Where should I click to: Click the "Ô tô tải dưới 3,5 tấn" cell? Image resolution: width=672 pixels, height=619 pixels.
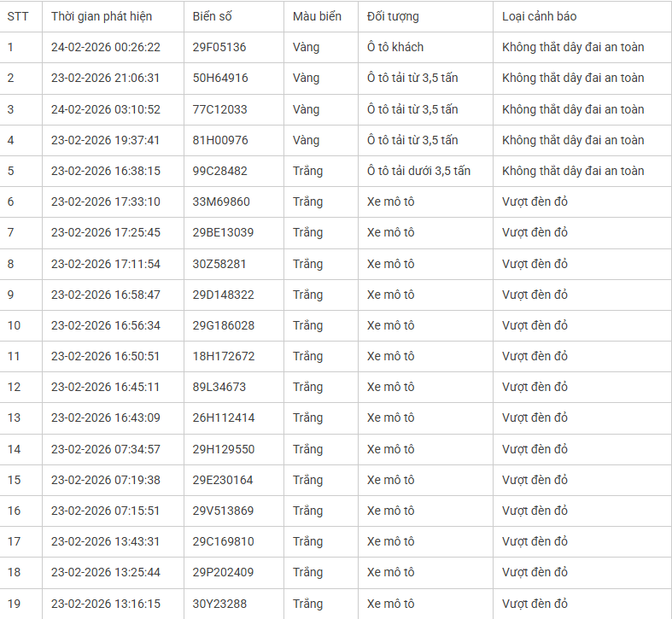(x=418, y=171)
